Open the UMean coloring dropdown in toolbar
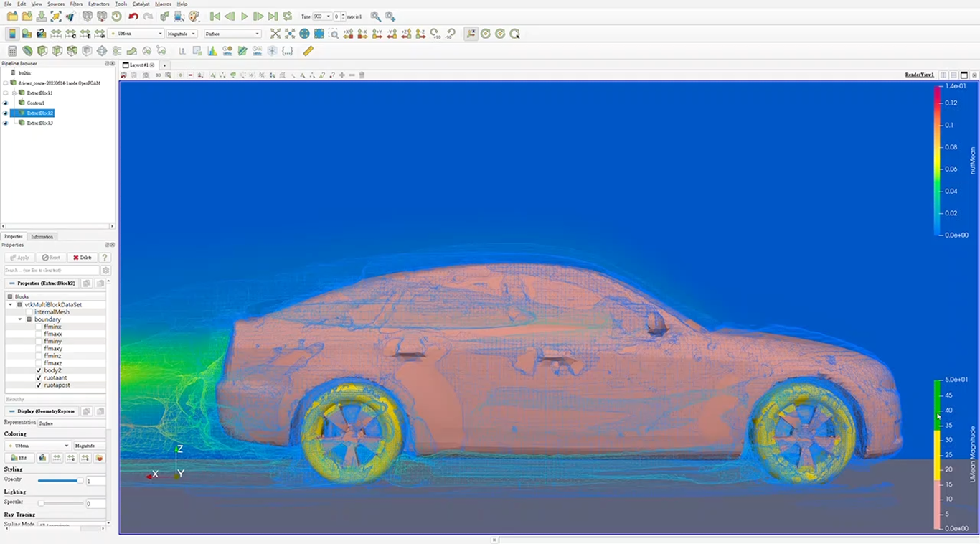The width and height of the screenshot is (980, 544). tap(136, 34)
